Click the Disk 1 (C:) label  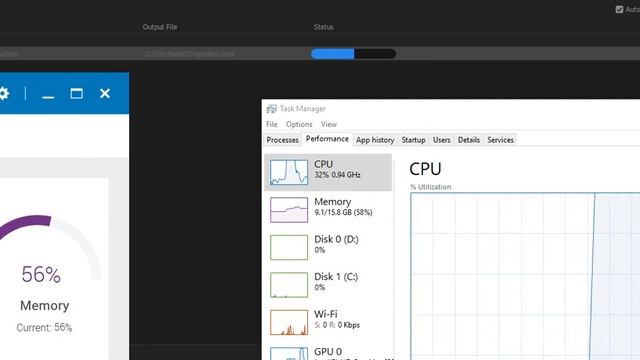336,276
